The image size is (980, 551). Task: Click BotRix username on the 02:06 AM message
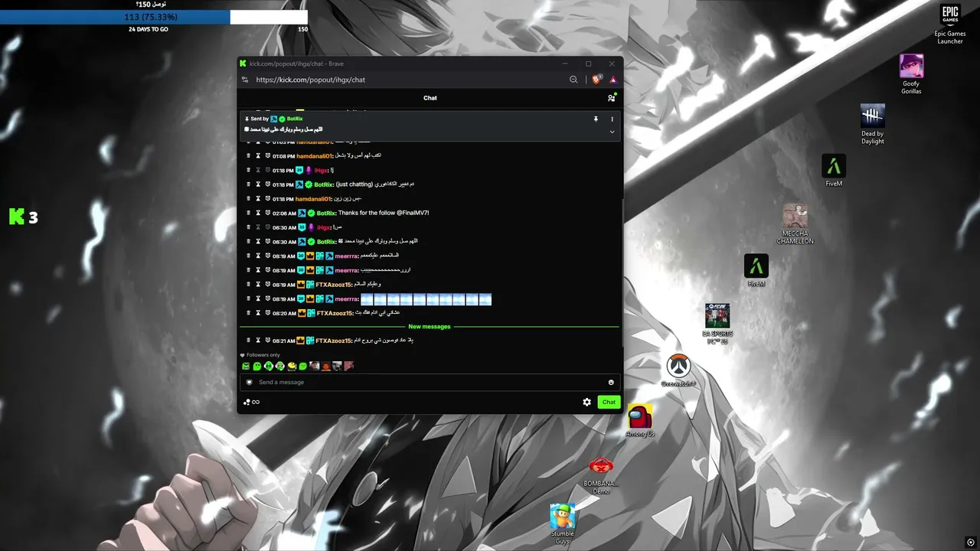coord(325,213)
